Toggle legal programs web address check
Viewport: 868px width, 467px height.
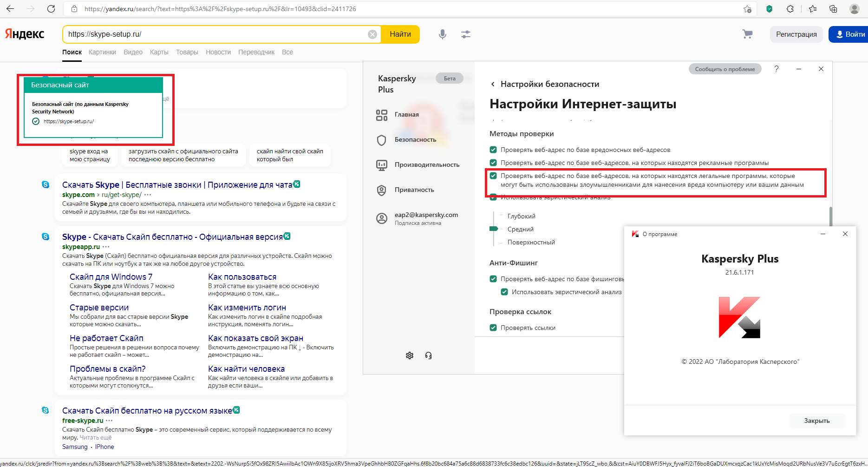[493, 176]
